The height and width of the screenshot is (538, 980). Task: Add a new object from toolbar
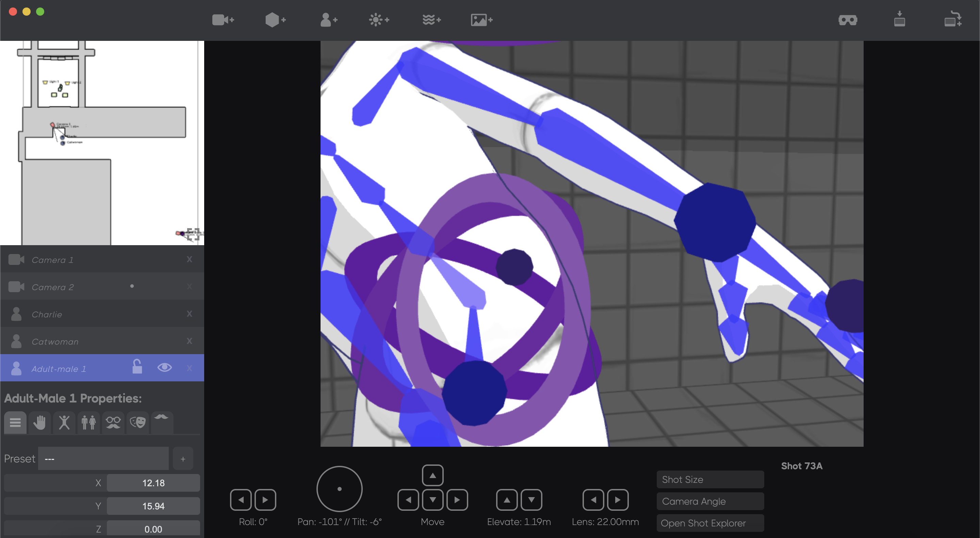(x=275, y=20)
